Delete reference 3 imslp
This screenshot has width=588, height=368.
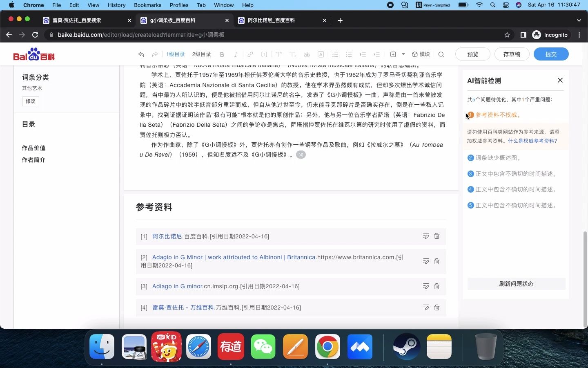pyautogui.click(x=437, y=286)
